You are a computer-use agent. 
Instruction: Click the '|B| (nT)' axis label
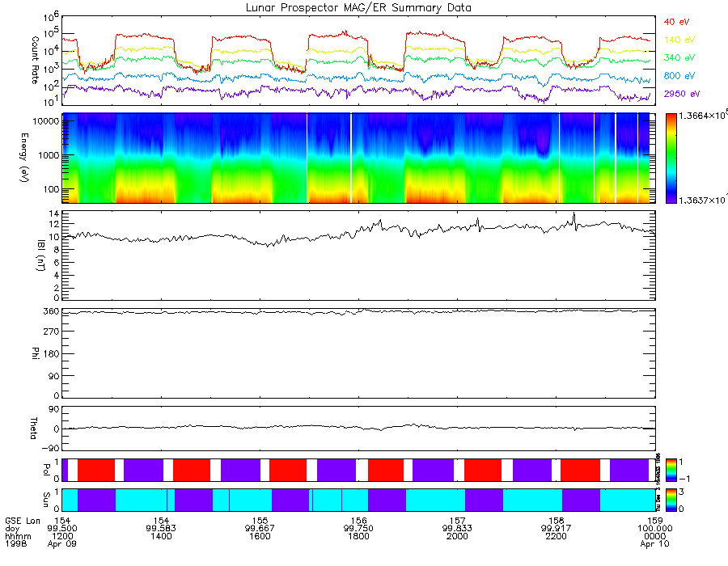41,256
